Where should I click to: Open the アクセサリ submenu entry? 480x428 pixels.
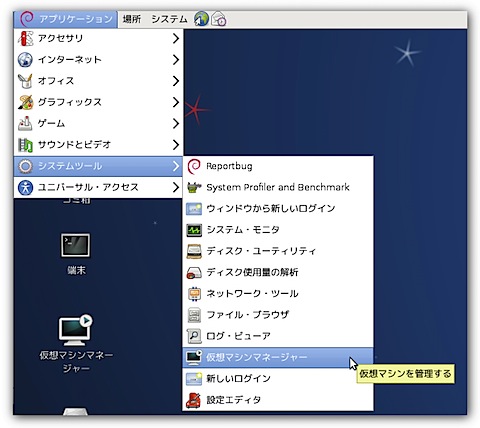tap(99, 39)
